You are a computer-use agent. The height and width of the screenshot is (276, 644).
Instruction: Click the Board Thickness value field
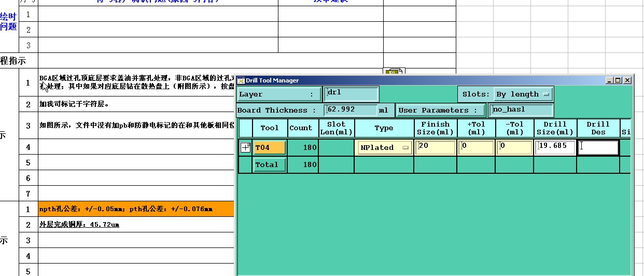pyautogui.click(x=351, y=110)
